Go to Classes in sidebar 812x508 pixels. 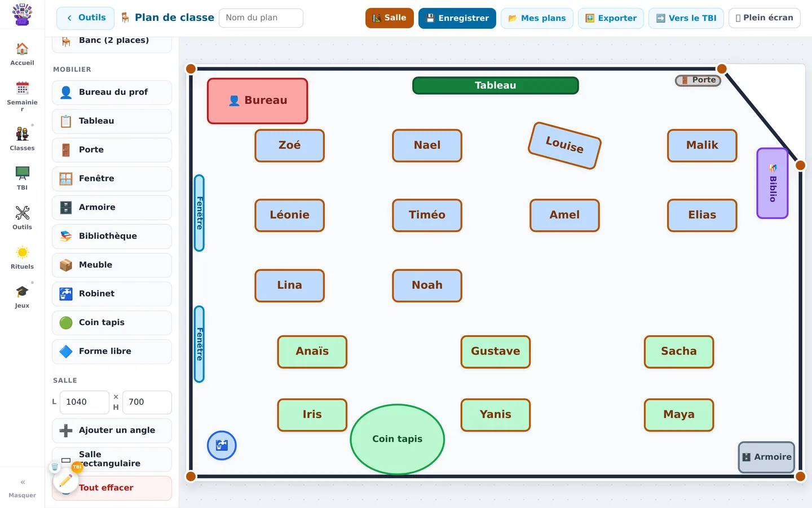[x=22, y=139]
